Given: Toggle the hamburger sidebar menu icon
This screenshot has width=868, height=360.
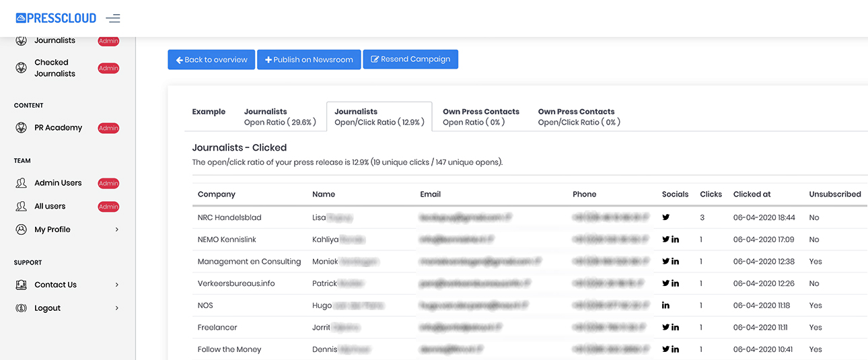Looking at the screenshot, I should [x=113, y=18].
